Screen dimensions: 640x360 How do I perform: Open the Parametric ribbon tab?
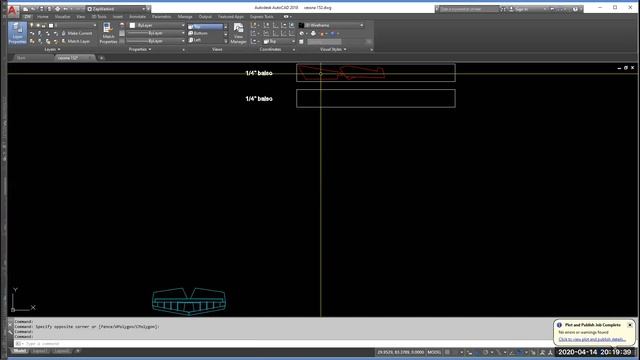point(162,17)
